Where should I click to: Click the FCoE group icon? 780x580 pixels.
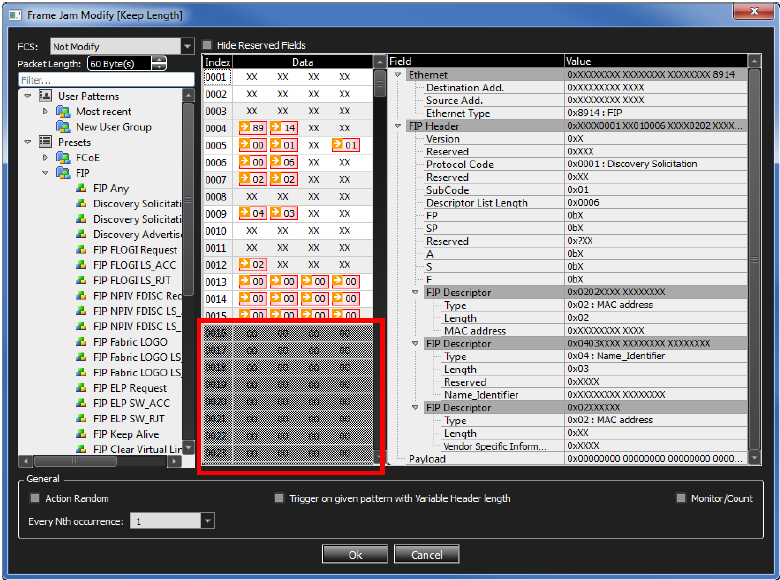pyautogui.click(x=63, y=157)
